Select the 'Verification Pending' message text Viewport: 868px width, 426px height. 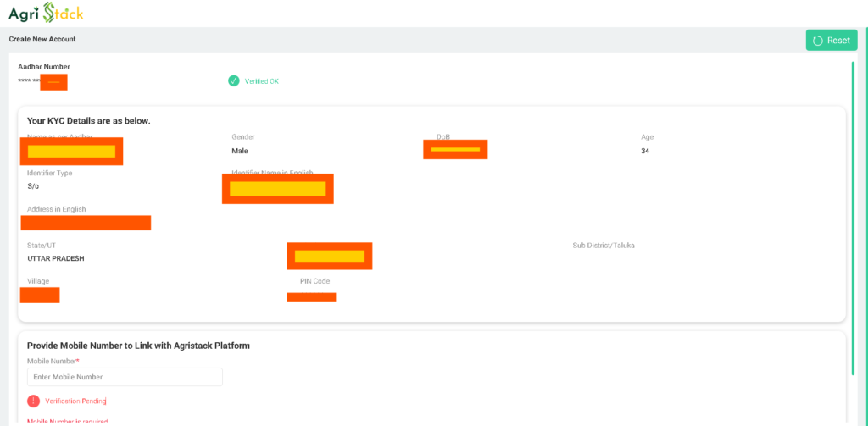[75, 401]
